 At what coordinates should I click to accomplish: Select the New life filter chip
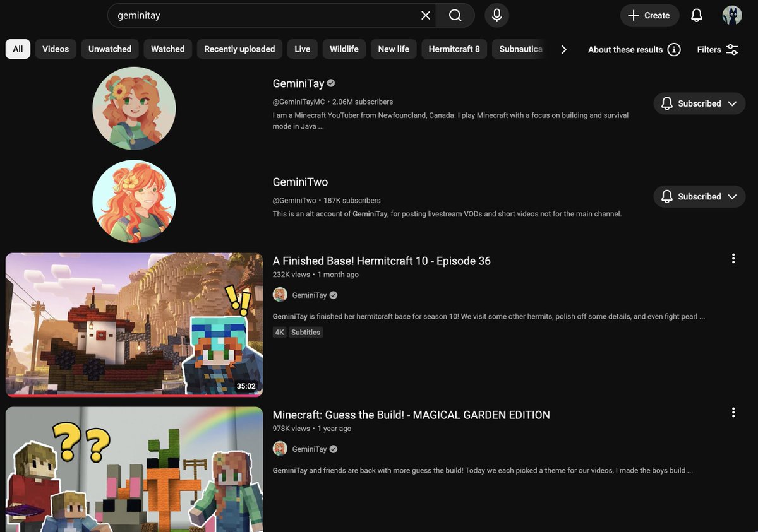point(394,49)
